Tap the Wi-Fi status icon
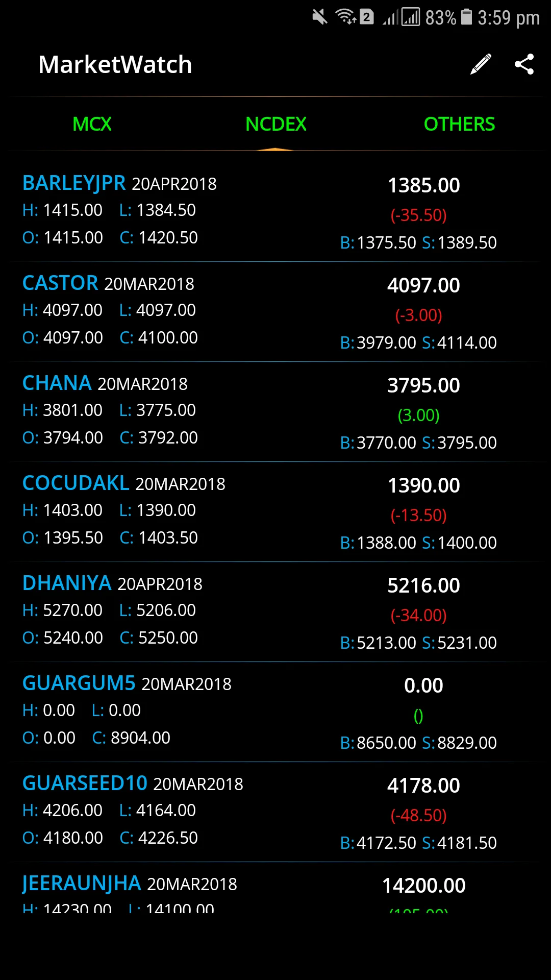This screenshot has height=980, width=551. (345, 17)
